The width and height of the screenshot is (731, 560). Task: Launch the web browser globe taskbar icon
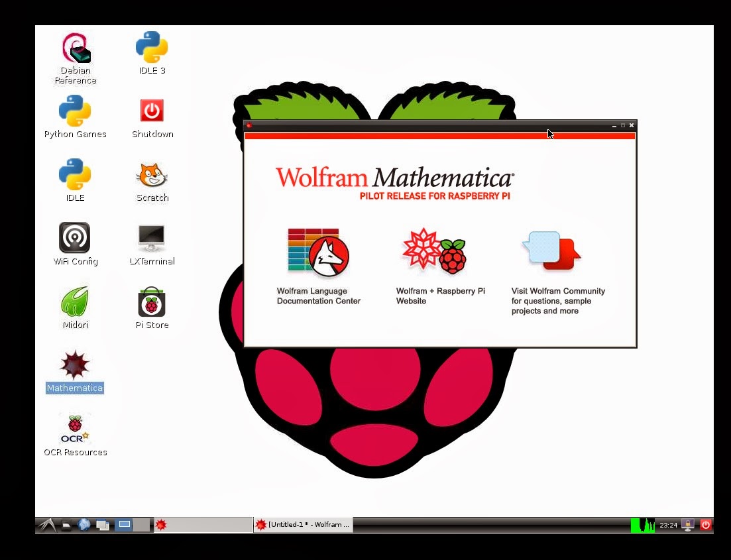click(84, 525)
